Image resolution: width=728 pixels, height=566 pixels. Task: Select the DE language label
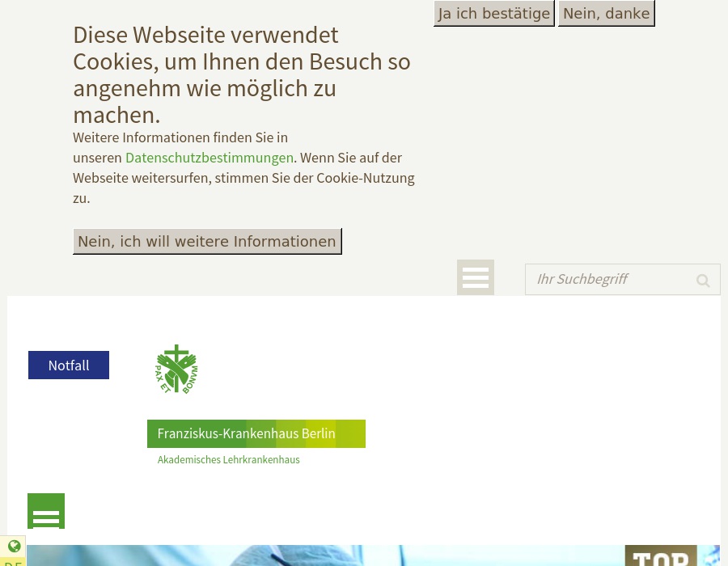(13, 563)
